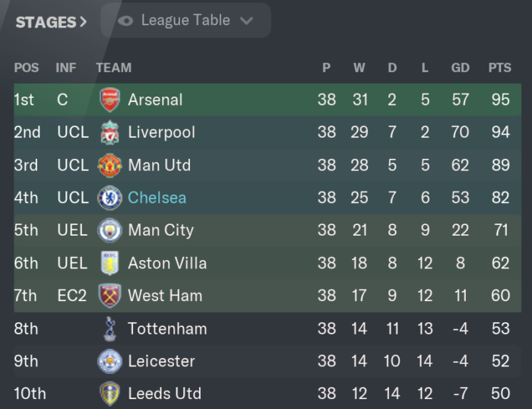Image resolution: width=532 pixels, height=409 pixels.
Task: Sort table by the PTS column
Action: point(499,68)
